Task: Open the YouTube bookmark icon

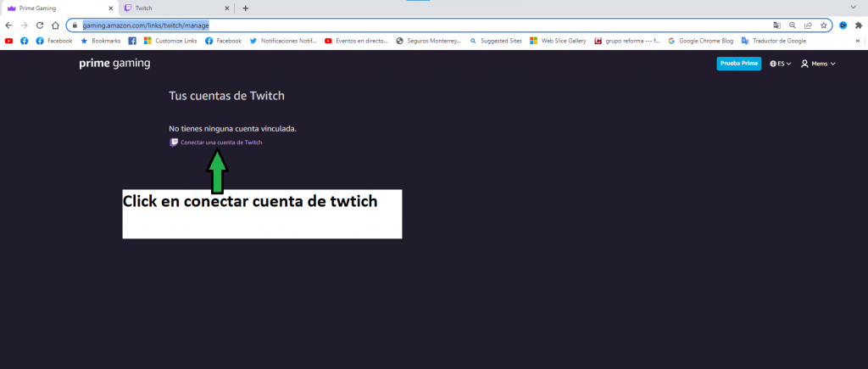Action: (x=8, y=40)
